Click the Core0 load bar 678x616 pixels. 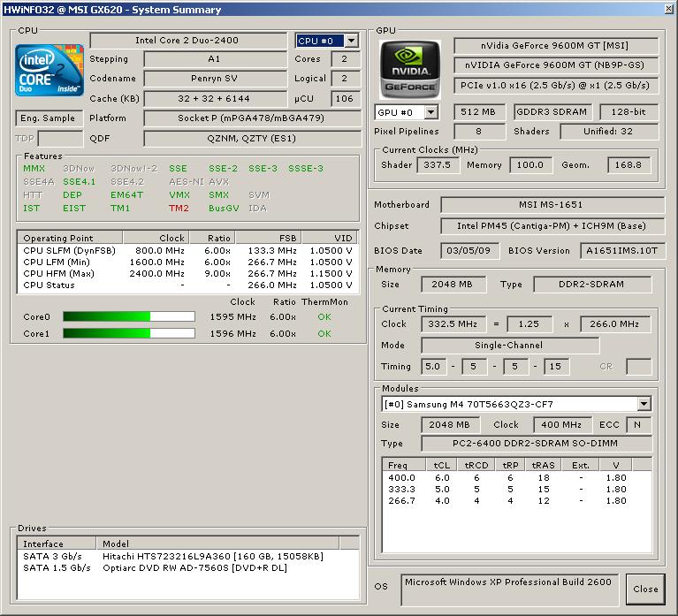tap(129, 317)
